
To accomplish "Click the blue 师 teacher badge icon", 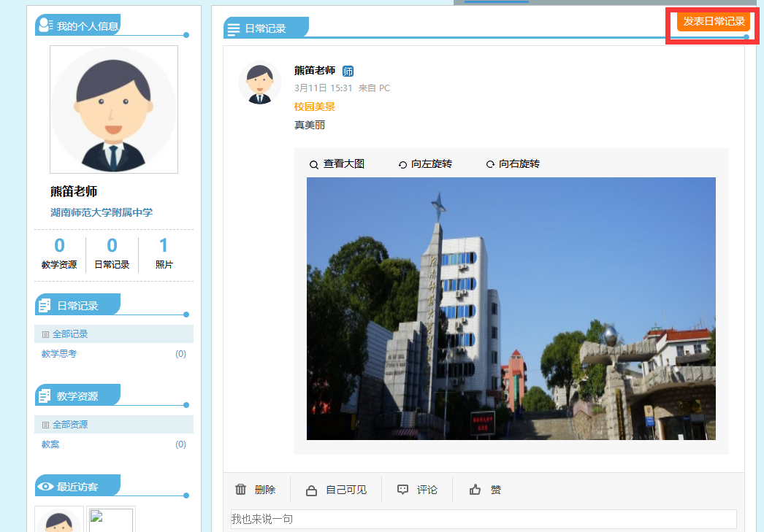I will 348,71.
